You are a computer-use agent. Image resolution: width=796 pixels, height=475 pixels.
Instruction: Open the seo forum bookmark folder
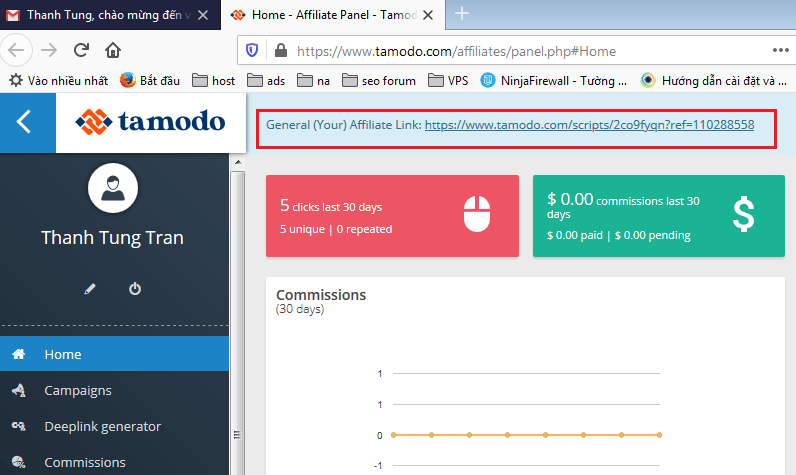tap(379, 81)
